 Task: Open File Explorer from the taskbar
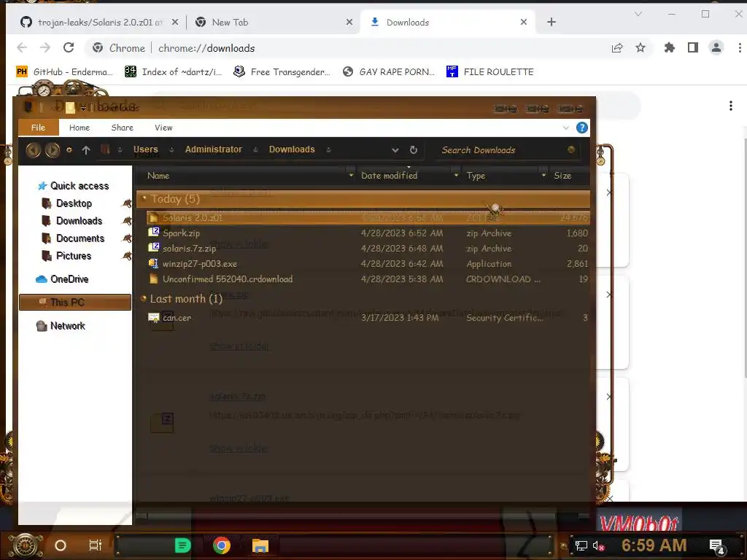(260, 545)
